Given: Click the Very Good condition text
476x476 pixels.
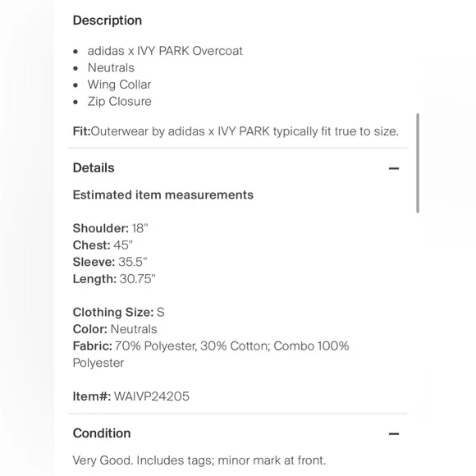Looking at the screenshot, I should pyautogui.click(x=199, y=460).
